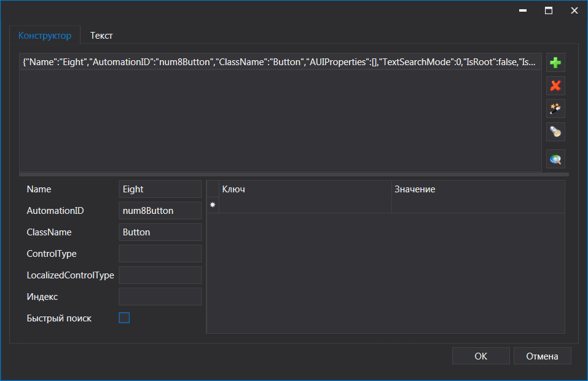Enable the Быстрый поиск checkbox
Viewport: 588px width, 381px height.
124,318
